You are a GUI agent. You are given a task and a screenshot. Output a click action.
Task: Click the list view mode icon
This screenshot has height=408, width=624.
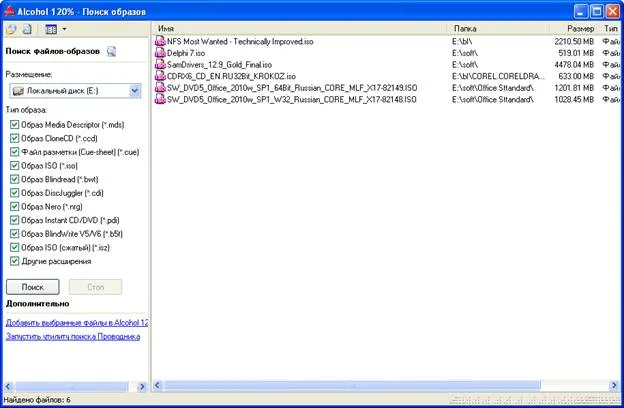51,29
